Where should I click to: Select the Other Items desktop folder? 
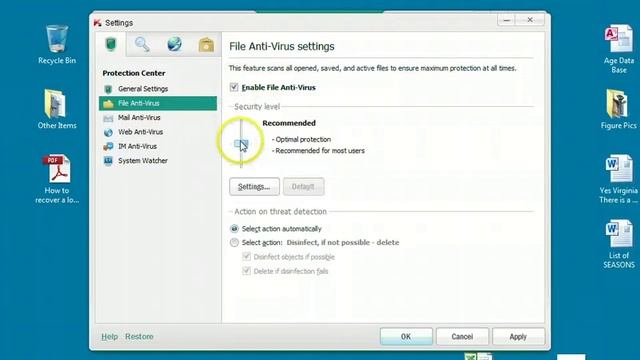(x=57, y=109)
